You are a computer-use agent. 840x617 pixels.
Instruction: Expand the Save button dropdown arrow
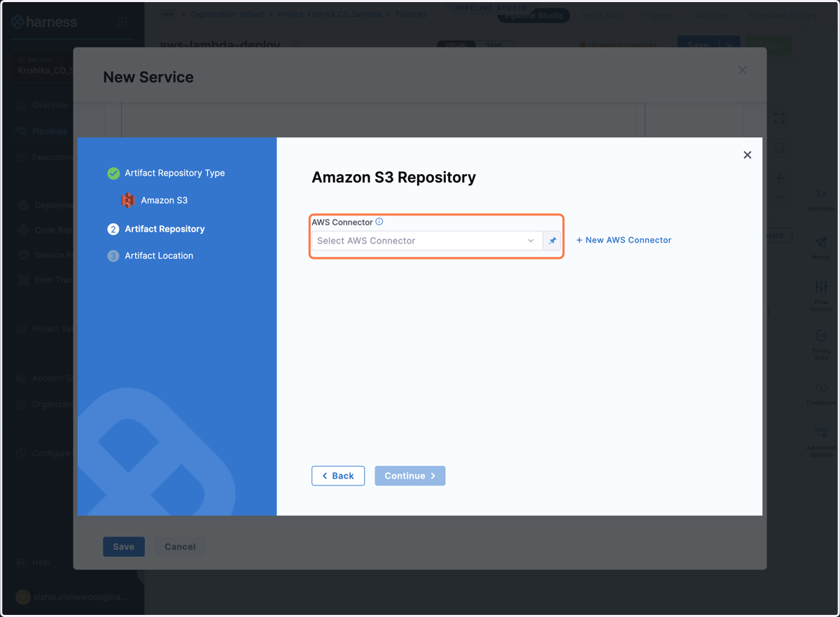click(729, 45)
